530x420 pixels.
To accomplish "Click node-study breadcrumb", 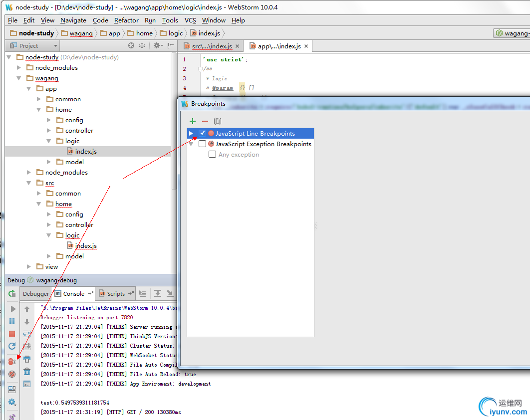I will click(32, 33).
